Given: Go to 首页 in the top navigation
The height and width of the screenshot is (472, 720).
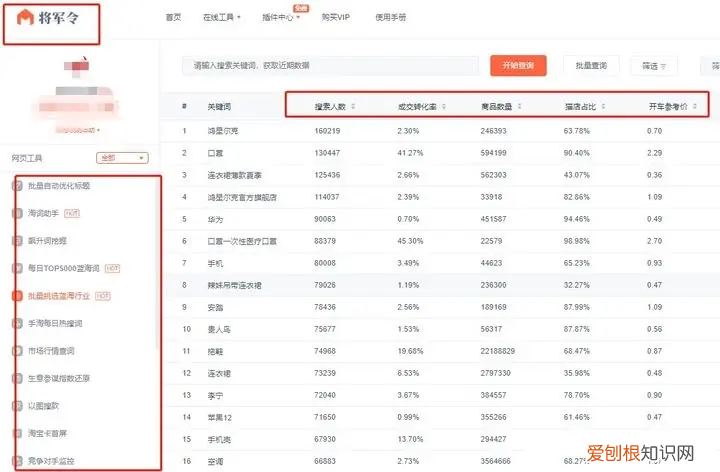Looking at the screenshot, I should (x=173, y=17).
